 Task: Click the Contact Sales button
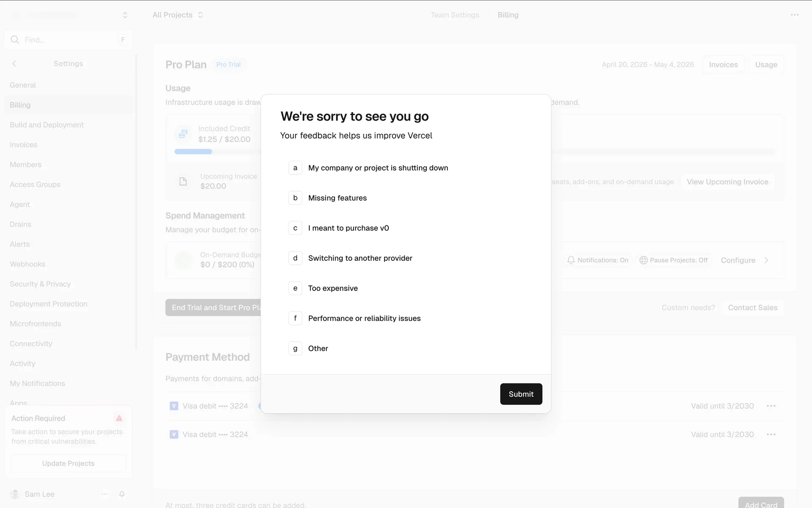coord(753,308)
